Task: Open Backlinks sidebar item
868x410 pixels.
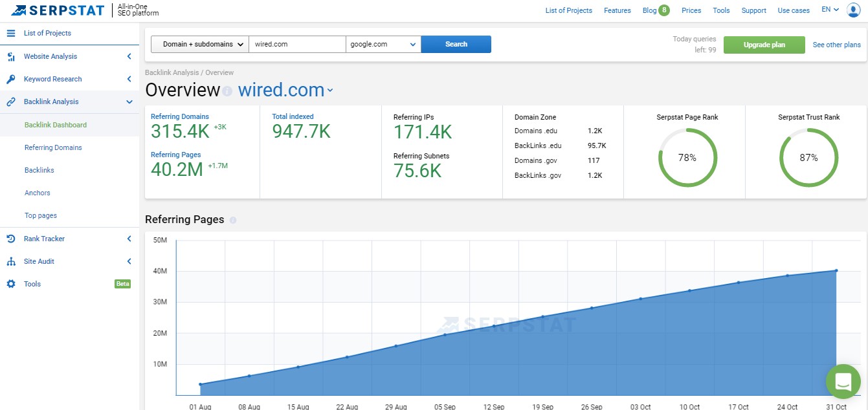Action: pos(39,170)
